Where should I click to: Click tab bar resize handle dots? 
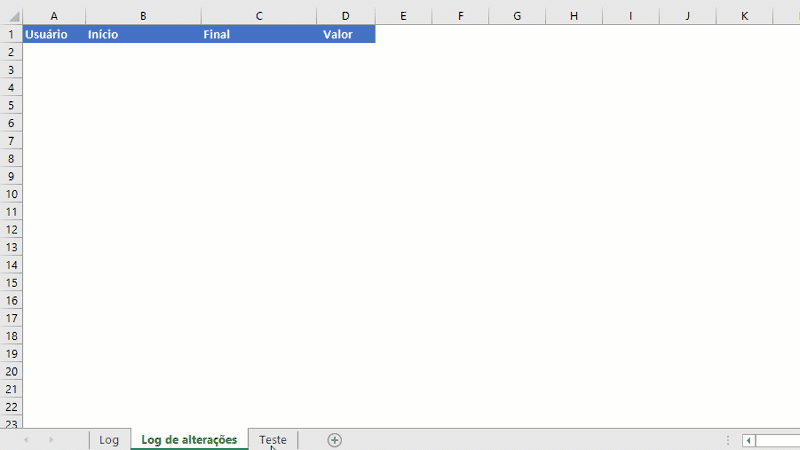[727, 440]
